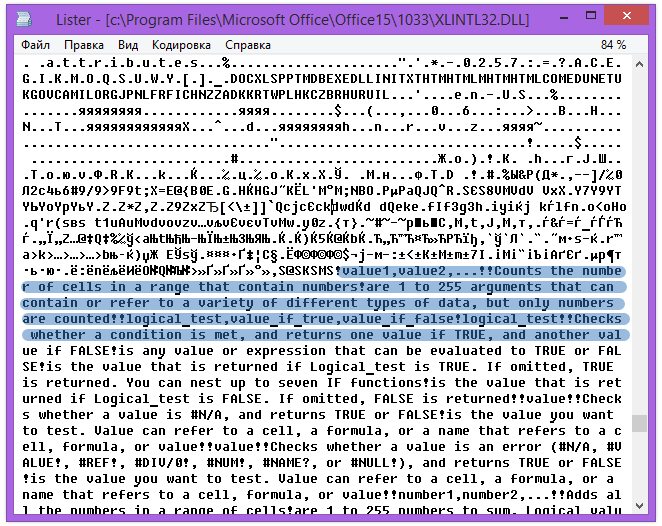Click the scrollbar up arrow
Image resolution: width=662 pixels, height=526 pixels.
639,64
